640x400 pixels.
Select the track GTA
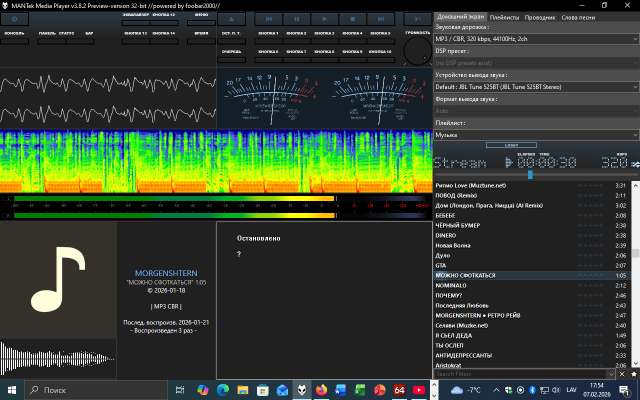coord(533,265)
